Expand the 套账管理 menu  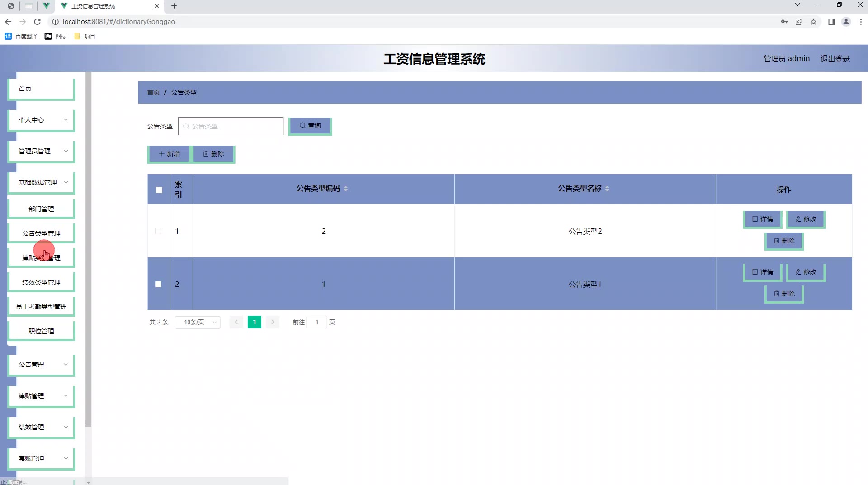[42, 458]
